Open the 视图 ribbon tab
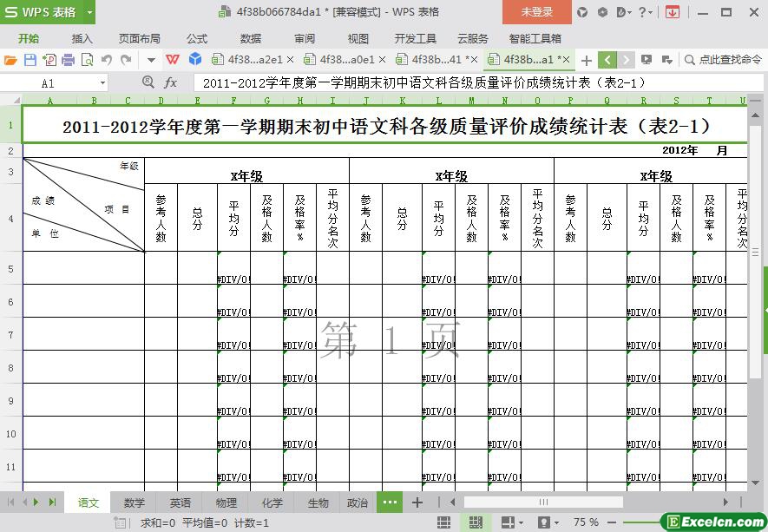This screenshot has width=768, height=532. (x=358, y=38)
